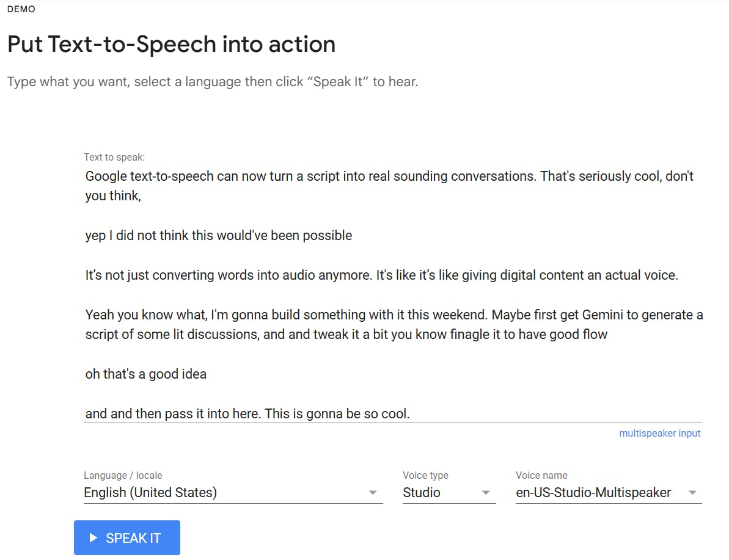Click the English (United States) selected value
Image resolution: width=729 pixels, height=560 pixels.
point(150,493)
